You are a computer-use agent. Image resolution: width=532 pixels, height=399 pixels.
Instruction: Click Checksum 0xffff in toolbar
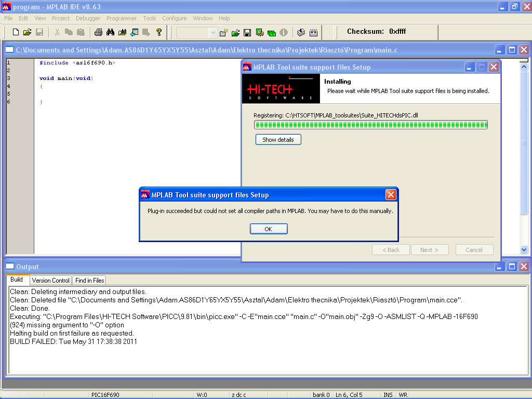376,32
